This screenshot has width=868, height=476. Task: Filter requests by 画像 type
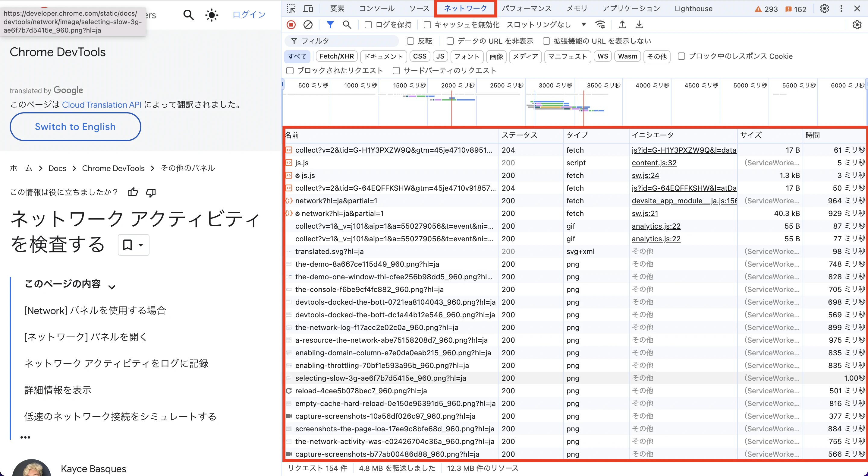coord(496,56)
